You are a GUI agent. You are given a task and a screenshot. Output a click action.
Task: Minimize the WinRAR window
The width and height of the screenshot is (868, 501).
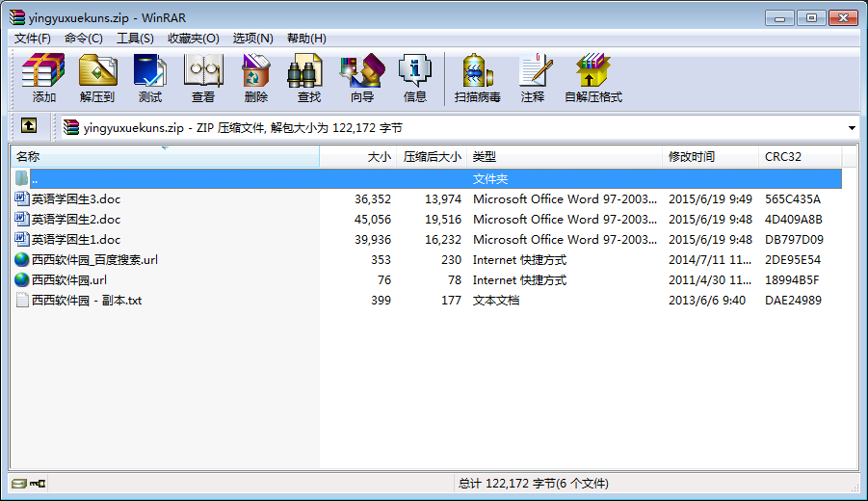coord(780,18)
